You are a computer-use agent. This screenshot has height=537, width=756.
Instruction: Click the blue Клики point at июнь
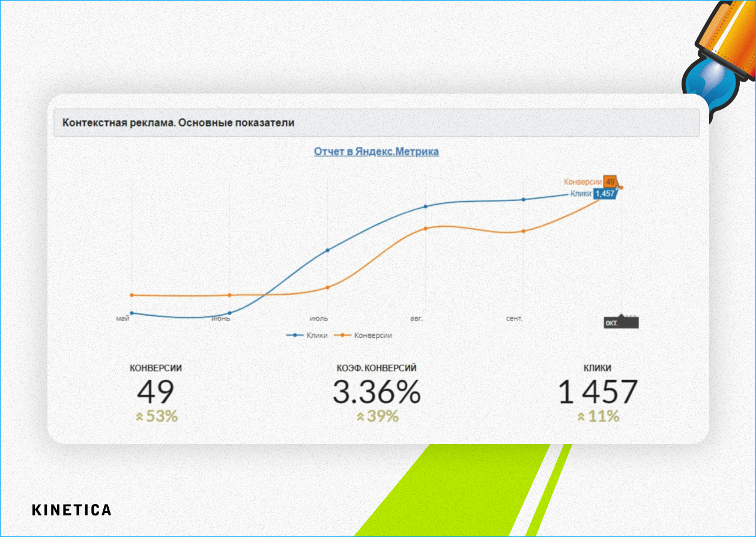pos(229,313)
